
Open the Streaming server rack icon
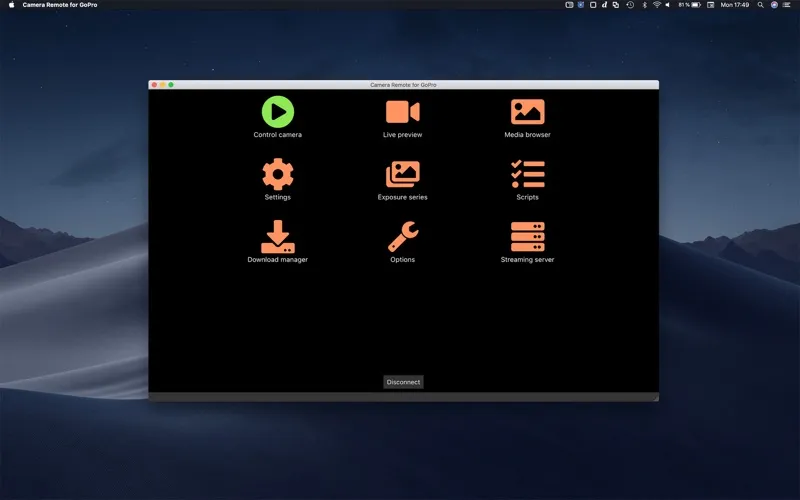(x=528, y=237)
